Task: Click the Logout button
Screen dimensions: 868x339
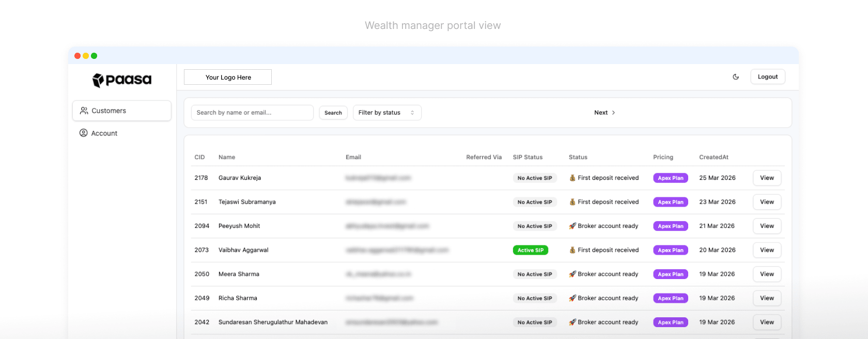Action: pyautogui.click(x=768, y=76)
